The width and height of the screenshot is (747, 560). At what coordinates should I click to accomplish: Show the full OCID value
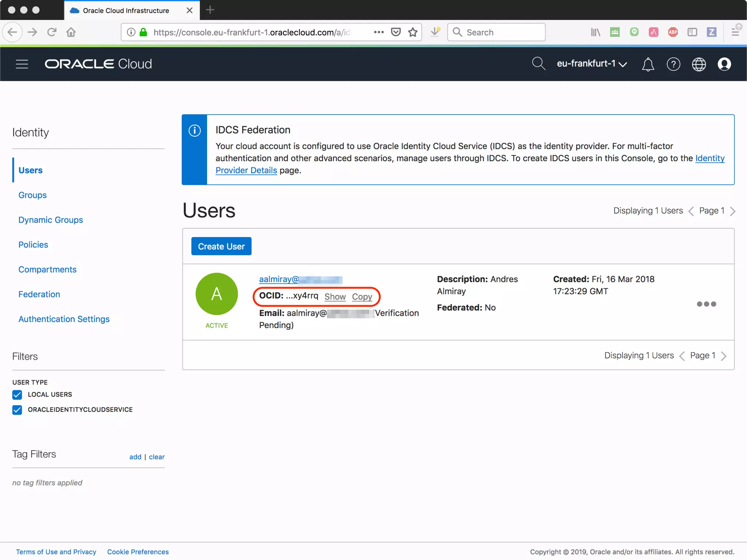[335, 297]
